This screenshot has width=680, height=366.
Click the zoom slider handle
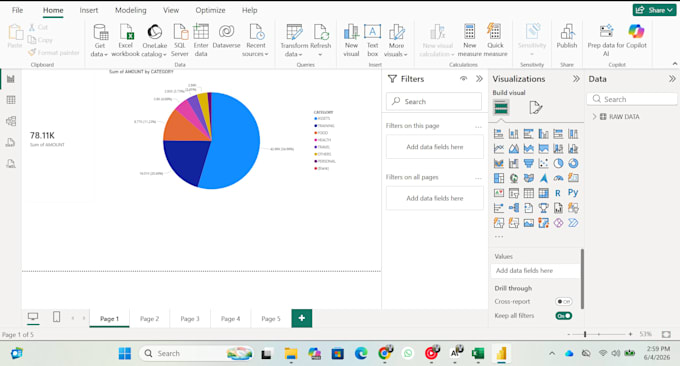coord(585,334)
